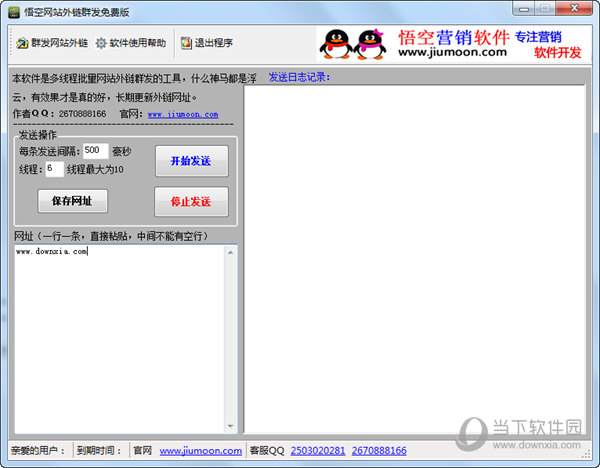Click the 群发网站外链 toolbar icon
Viewport: 600px width, 468px height.
(22, 43)
